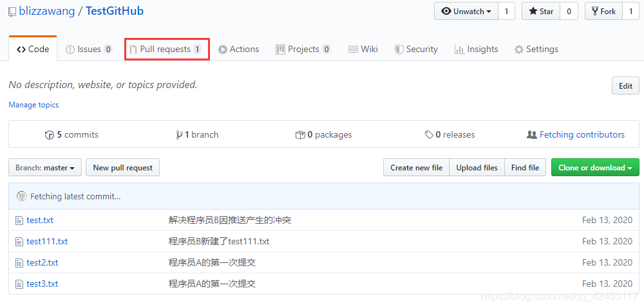Click the file icon next to test2.txt
The height and width of the screenshot is (308, 644).
(x=19, y=263)
